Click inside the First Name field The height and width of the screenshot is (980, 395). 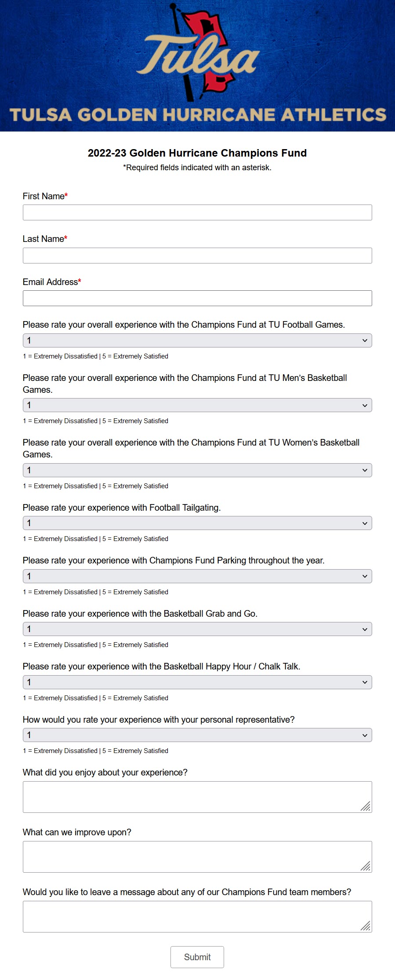197,212
